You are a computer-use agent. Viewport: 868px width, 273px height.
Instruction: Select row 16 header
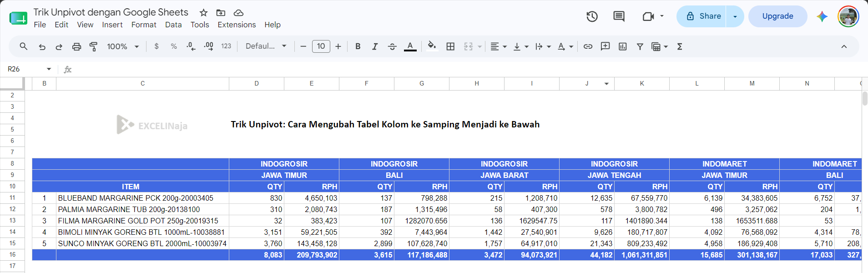coord(12,255)
